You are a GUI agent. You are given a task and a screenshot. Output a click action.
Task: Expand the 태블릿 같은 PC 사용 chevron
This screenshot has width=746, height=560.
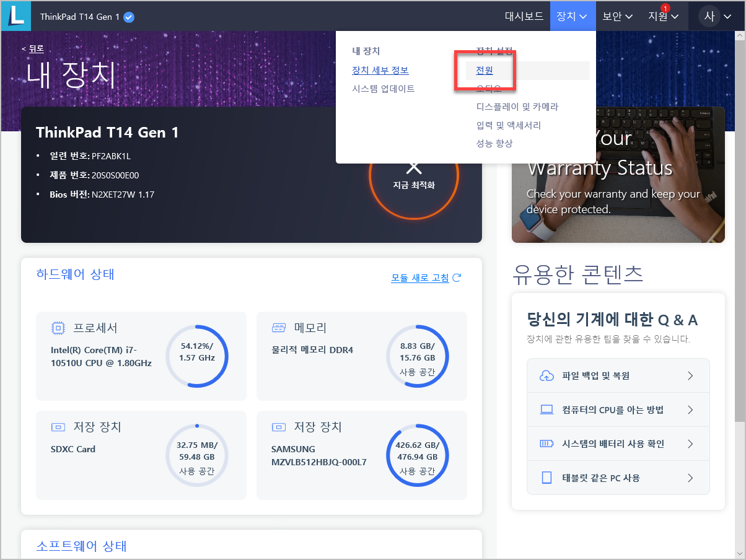[690, 478]
